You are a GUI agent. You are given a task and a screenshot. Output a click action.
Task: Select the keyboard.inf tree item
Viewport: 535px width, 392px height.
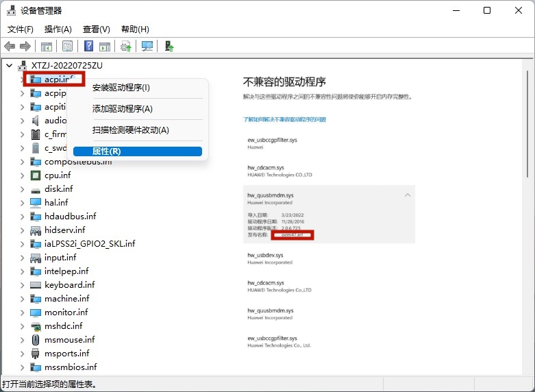pos(70,285)
